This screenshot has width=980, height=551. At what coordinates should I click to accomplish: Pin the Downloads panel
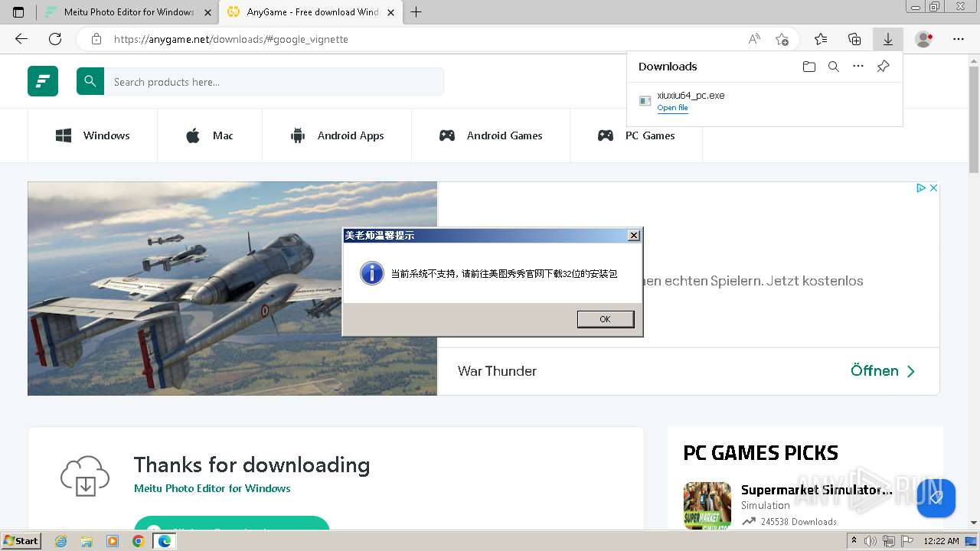tap(883, 67)
